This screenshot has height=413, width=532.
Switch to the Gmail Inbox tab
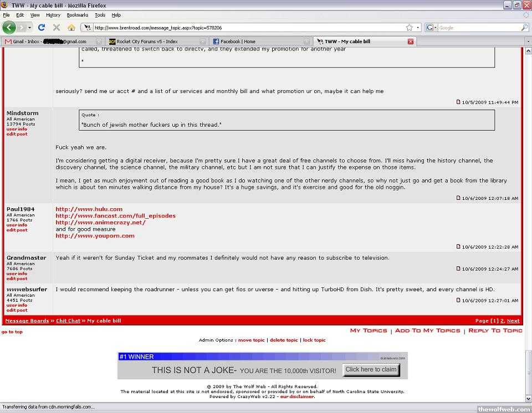tap(50, 42)
